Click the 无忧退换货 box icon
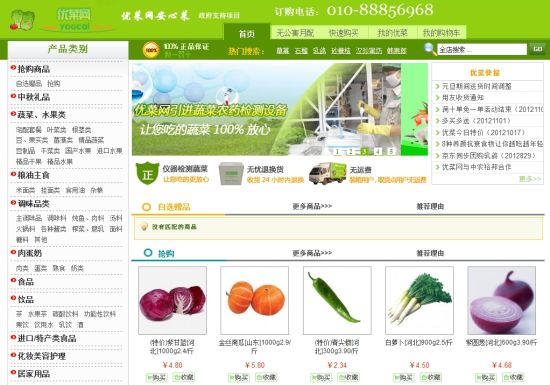This screenshot has height=385, width=550. pos(231,173)
